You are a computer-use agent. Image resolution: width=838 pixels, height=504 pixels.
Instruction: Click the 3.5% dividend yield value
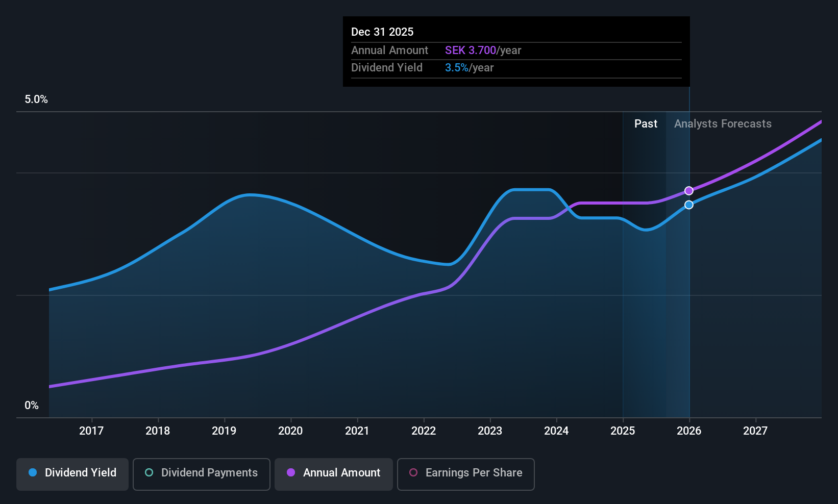click(x=456, y=68)
